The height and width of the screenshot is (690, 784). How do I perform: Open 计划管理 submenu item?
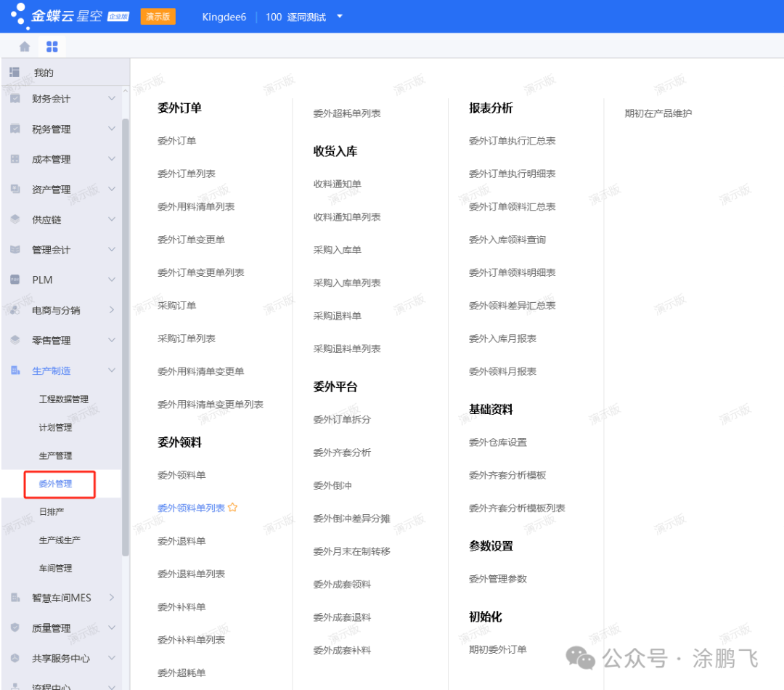(56, 427)
